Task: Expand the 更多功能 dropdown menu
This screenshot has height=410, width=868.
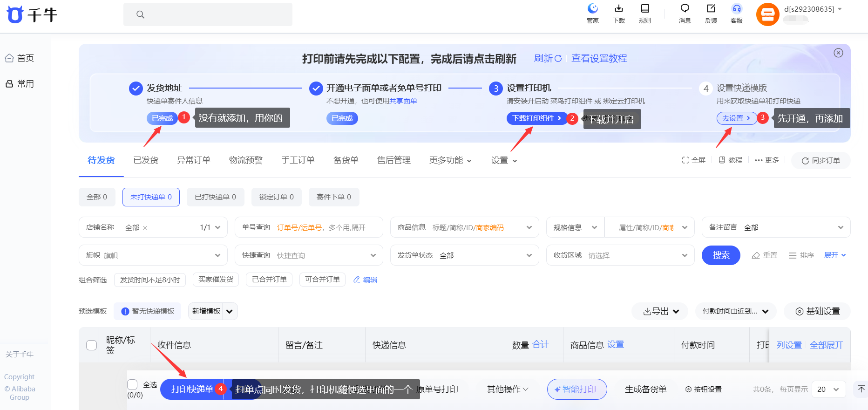Action: tap(450, 161)
